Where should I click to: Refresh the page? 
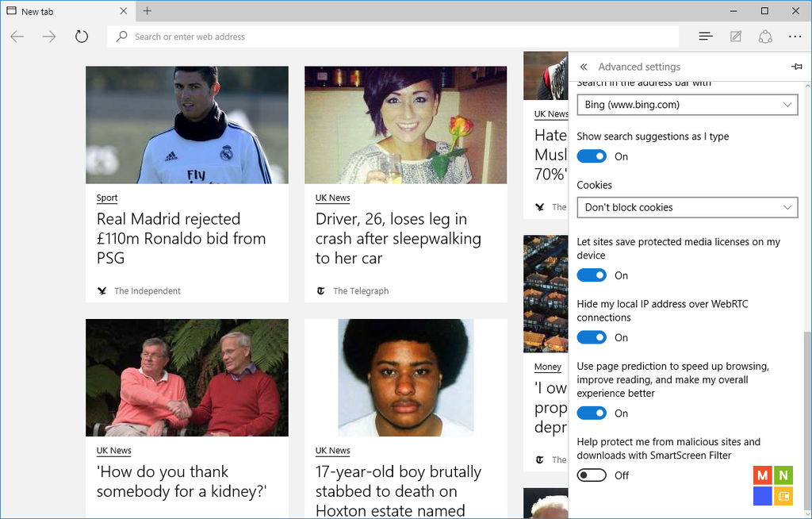point(82,37)
